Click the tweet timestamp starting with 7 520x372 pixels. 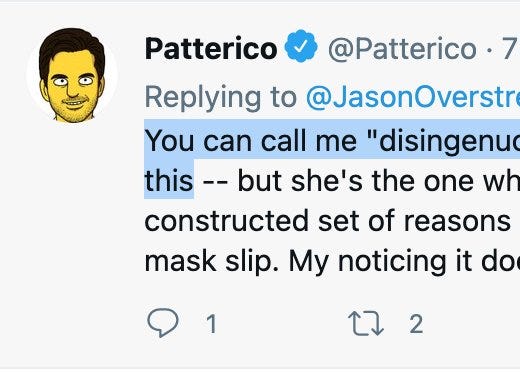(x=510, y=49)
